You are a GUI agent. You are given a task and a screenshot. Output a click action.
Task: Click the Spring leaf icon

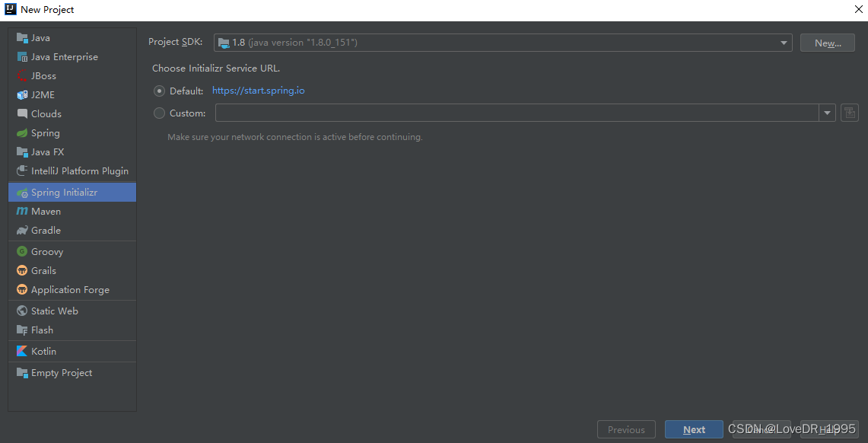(22, 133)
